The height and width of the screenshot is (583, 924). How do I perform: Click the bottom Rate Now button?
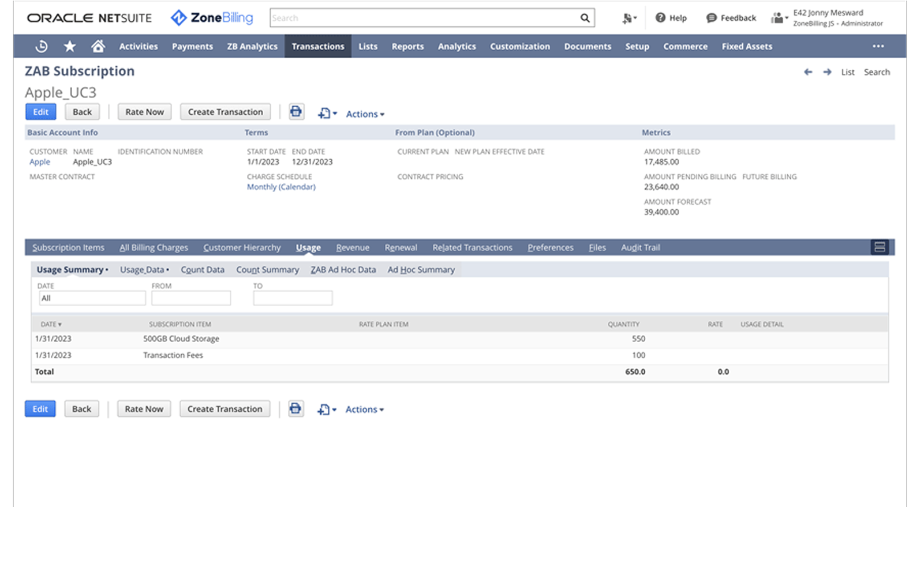pos(144,409)
